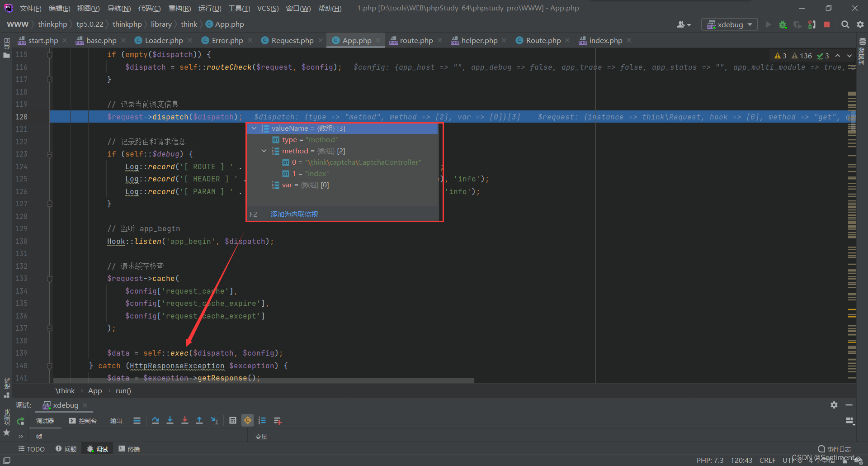This screenshot has width=868, height=466.
Task: Select the 调试器 debugger tab
Action: tap(45, 421)
